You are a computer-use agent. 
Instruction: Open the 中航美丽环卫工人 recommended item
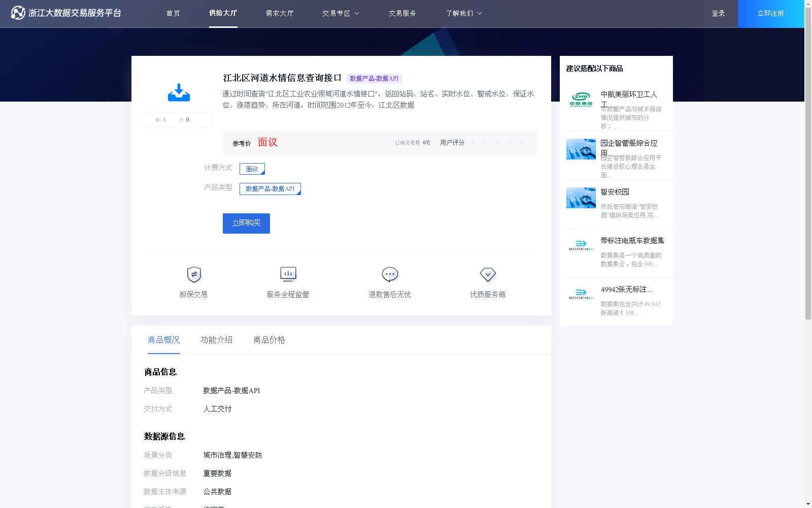coord(629,99)
